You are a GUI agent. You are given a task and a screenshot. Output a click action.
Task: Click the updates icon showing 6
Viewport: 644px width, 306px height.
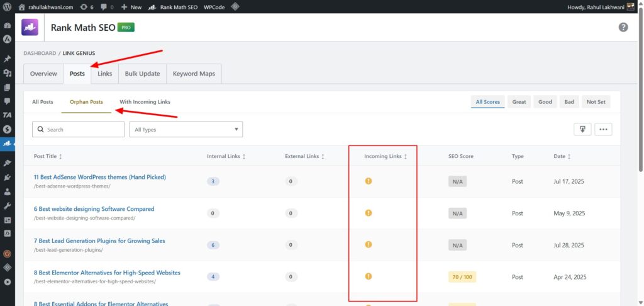coord(86,6)
